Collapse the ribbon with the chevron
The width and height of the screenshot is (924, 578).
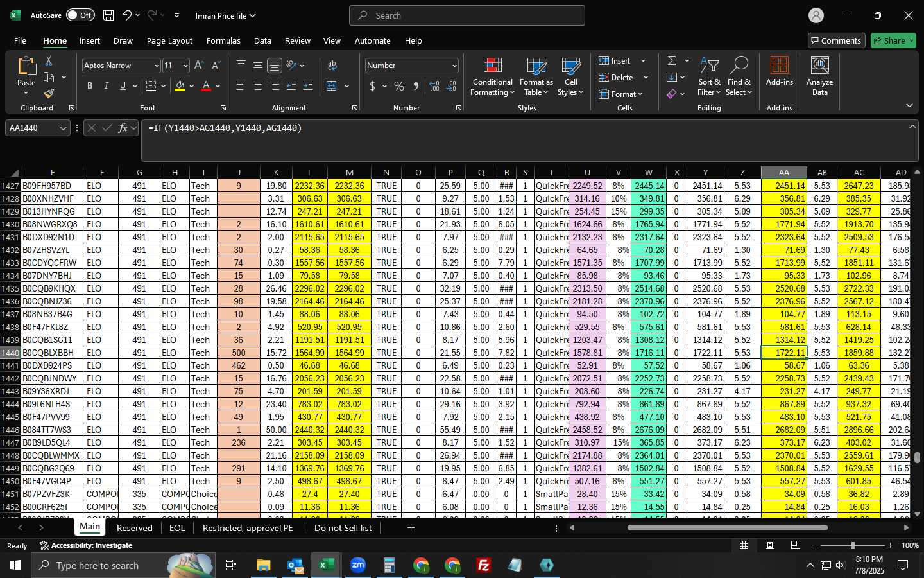click(909, 106)
